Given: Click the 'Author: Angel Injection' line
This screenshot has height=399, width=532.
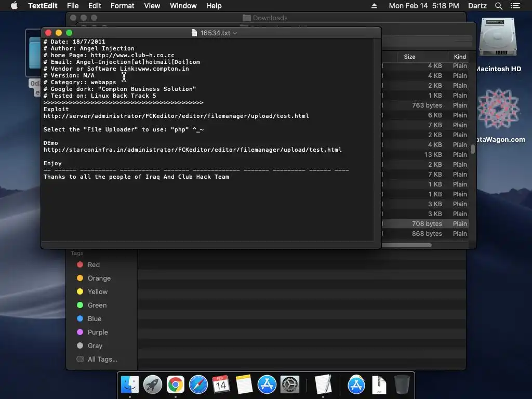Looking at the screenshot, I should click(x=89, y=48).
